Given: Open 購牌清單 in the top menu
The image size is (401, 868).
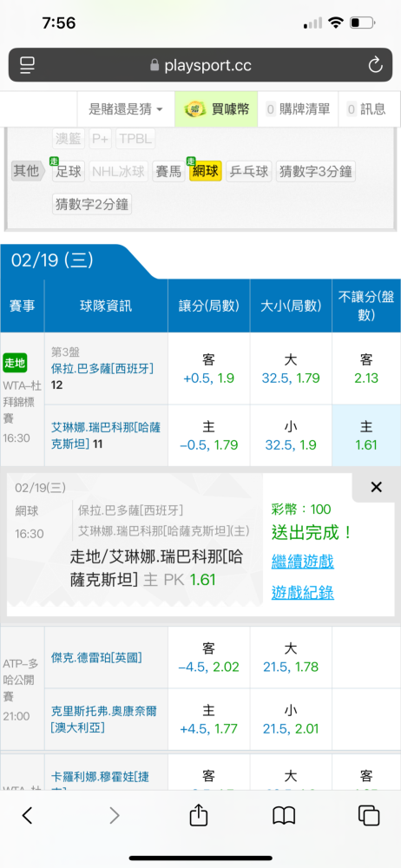Looking at the screenshot, I should [299, 109].
